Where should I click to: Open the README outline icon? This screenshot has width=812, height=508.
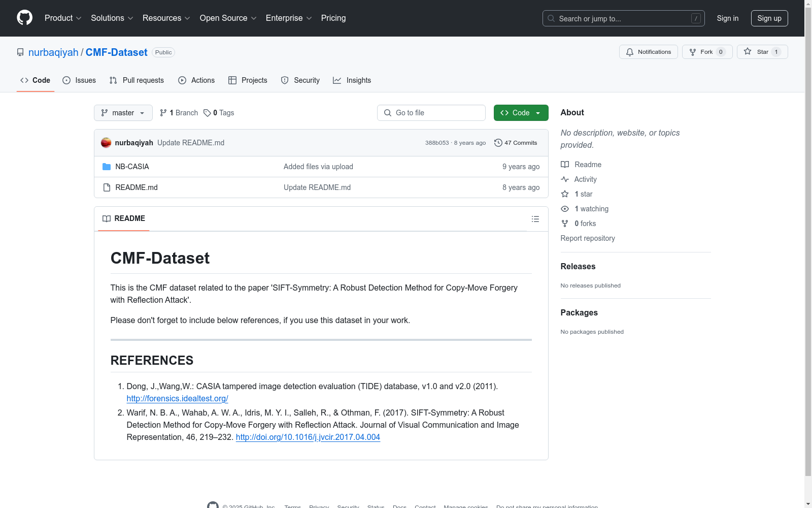click(x=535, y=219)
